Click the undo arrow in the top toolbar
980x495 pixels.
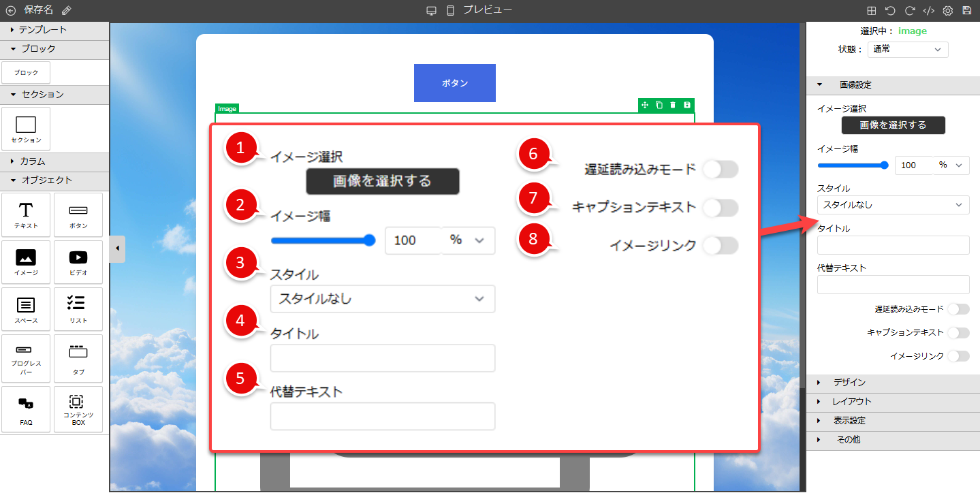(892, 10)
